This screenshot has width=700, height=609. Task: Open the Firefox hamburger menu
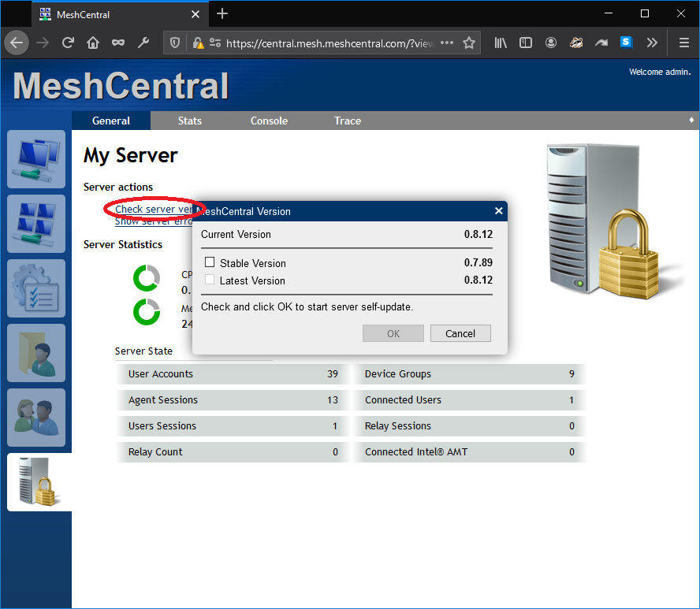coord(684,43)
